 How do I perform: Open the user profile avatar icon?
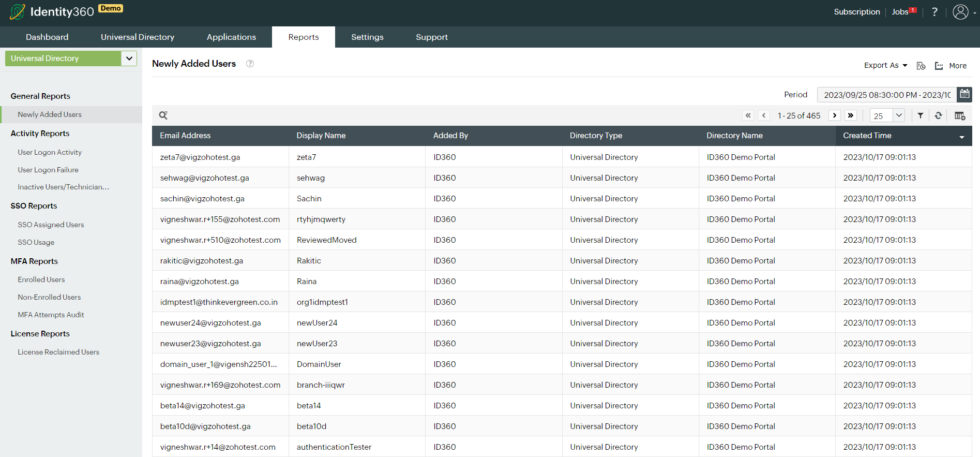coord(960,12)
